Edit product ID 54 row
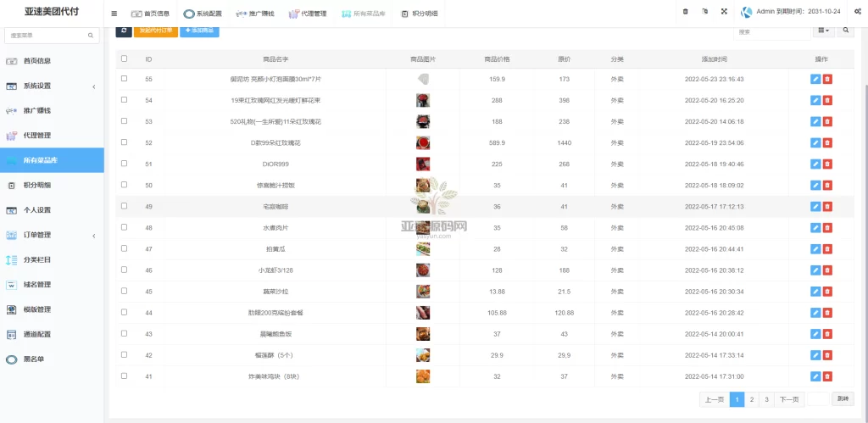 [815, 100]
